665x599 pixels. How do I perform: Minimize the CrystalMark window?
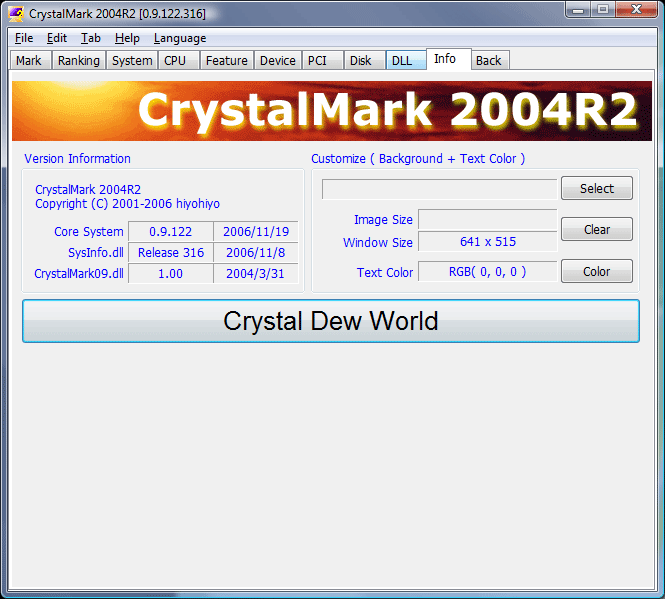(x=578, y=10)
